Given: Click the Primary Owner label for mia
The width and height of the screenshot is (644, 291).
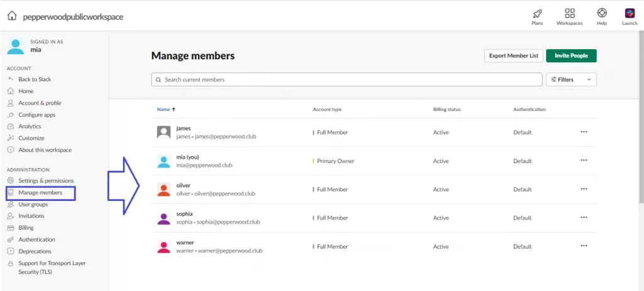Looking at the screenshot, I should (x=336, y=161).
